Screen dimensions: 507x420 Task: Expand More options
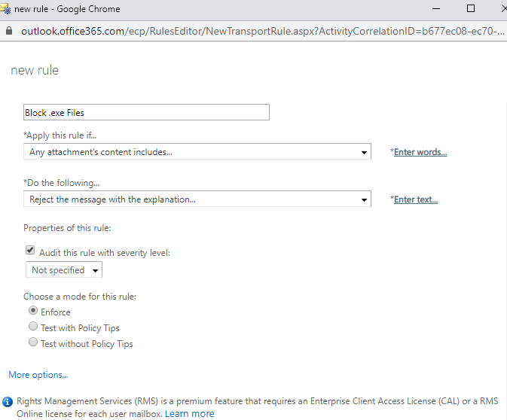click(x=38, y=375)
